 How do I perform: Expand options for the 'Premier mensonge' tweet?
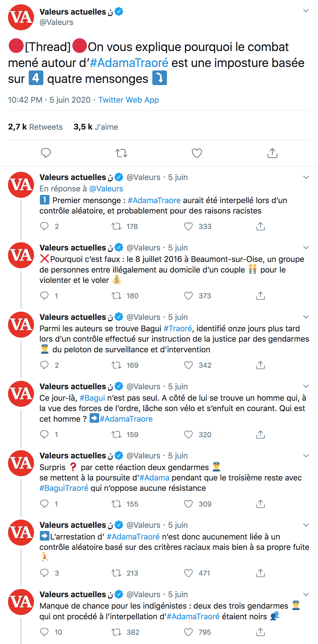306,177
